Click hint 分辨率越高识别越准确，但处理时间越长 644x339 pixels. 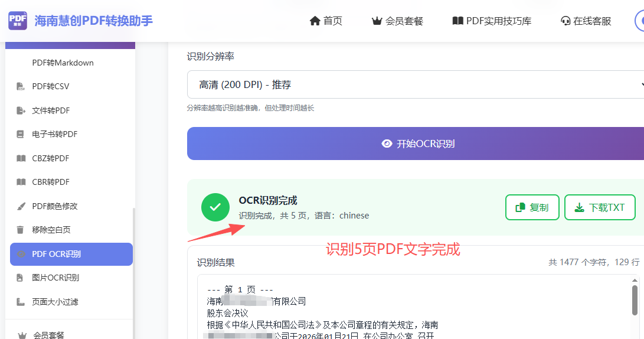250,108
